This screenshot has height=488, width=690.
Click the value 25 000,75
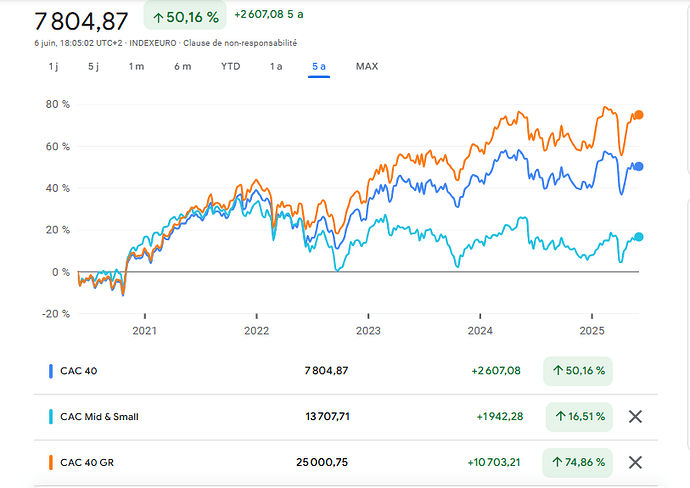[322, 462]
